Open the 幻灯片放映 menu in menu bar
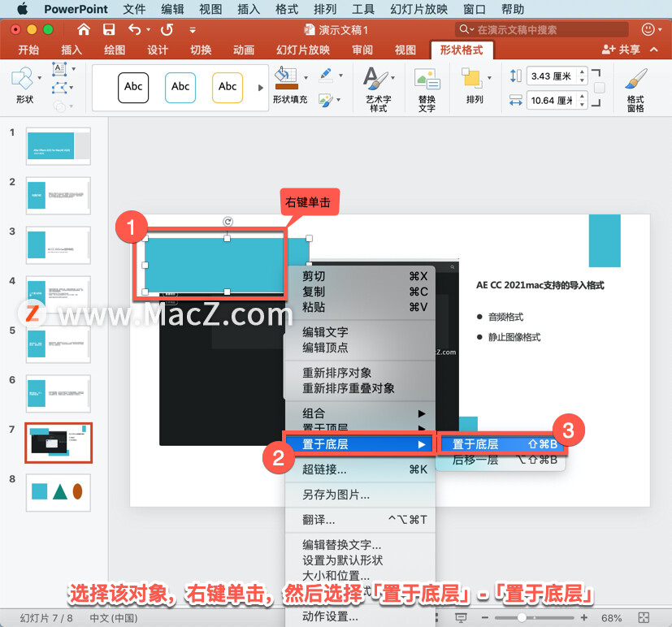The width and height of the screenshot is (672, 627). [x=418, y=9]
